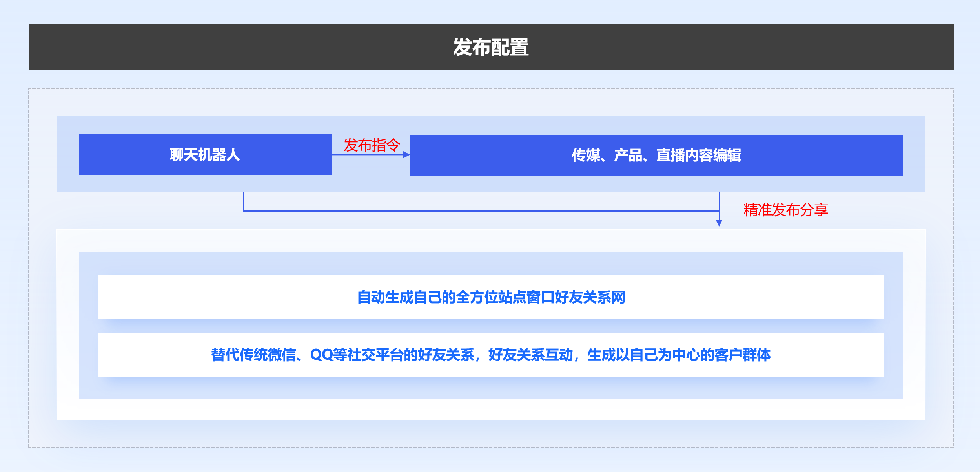This screenshot has width=980, height=472.
Task: Click the light blue panel below the 替代传统微信 box
Action: [x=490, y=388]
